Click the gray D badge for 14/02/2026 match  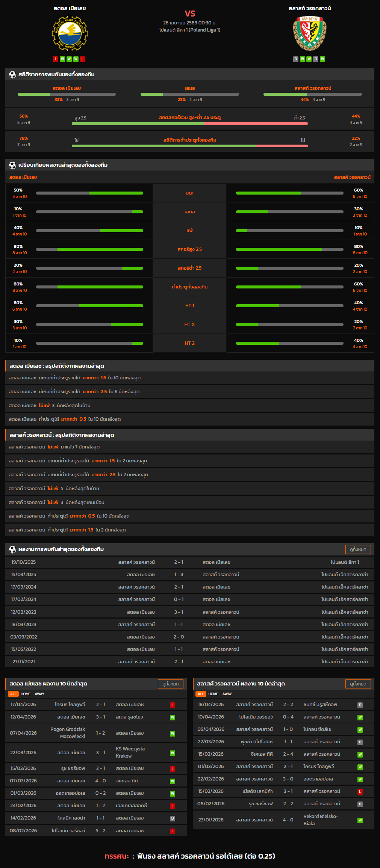pos(173,818)
